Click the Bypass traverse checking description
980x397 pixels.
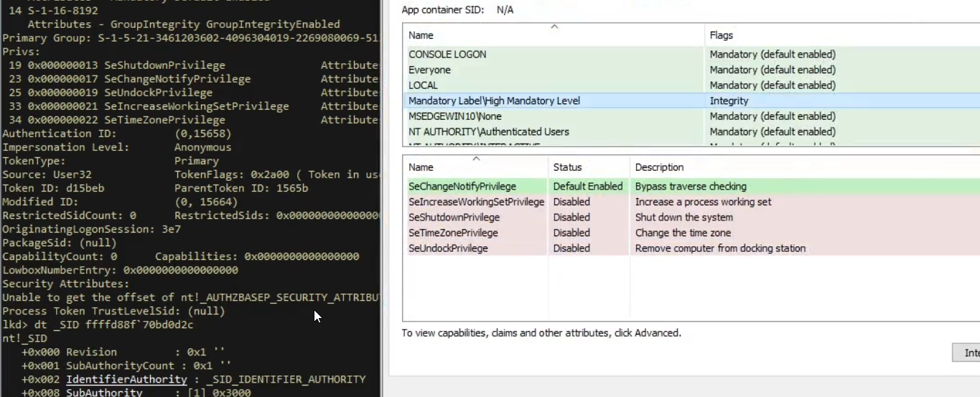pyautogui.click(x=691, y=187)
